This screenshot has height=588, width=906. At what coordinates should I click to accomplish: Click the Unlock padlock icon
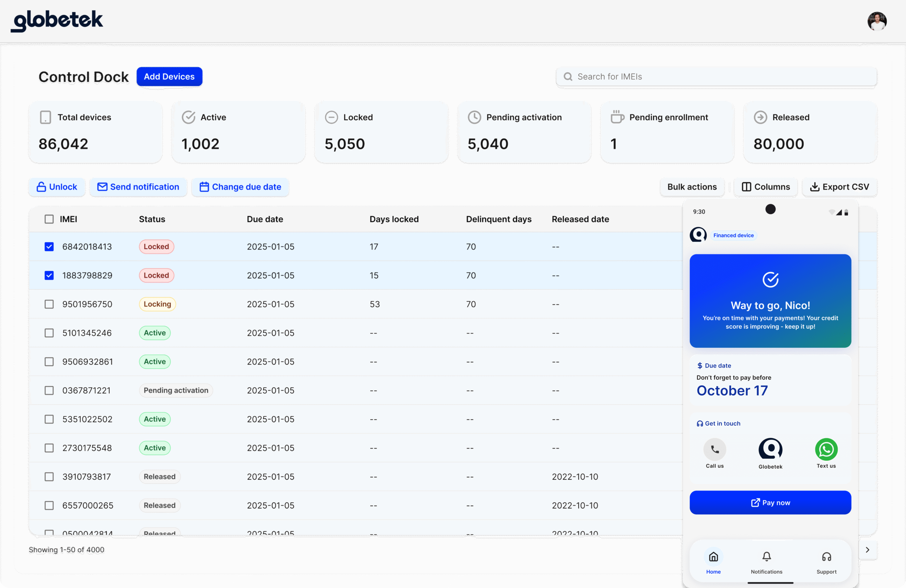42,187
